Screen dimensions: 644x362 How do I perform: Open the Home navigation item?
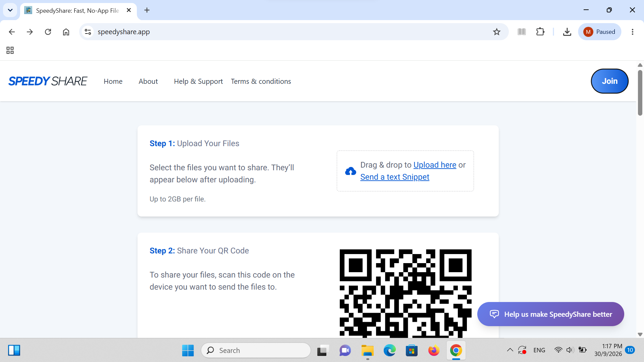point(113,81)
